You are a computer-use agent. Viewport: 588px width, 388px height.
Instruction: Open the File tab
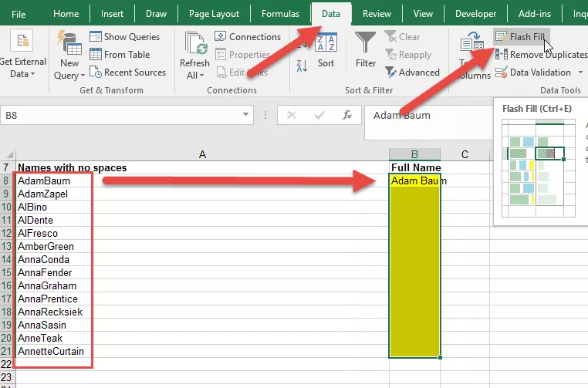point(19,14)
